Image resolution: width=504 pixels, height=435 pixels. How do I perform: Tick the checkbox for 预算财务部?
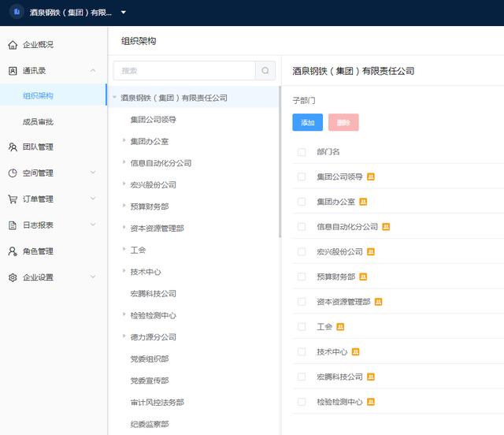coord(302,277)
